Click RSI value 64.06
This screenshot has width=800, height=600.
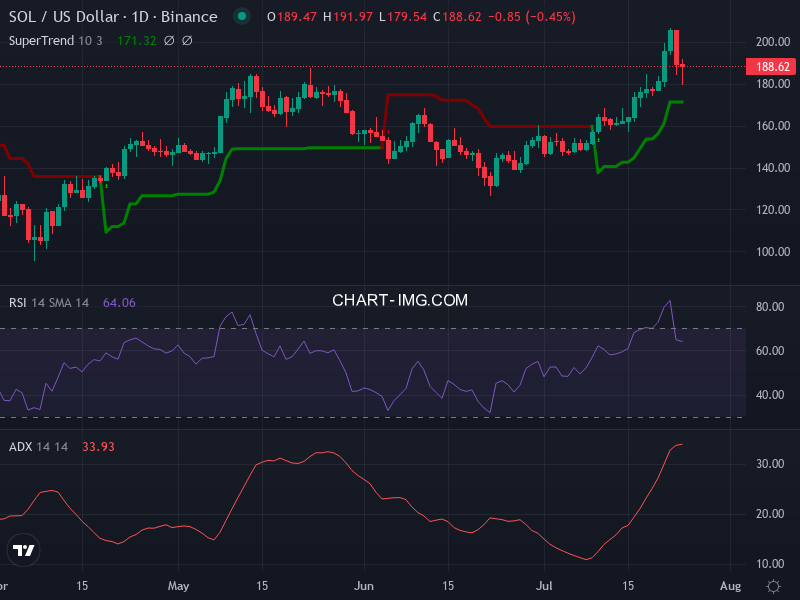pos(119,303)
